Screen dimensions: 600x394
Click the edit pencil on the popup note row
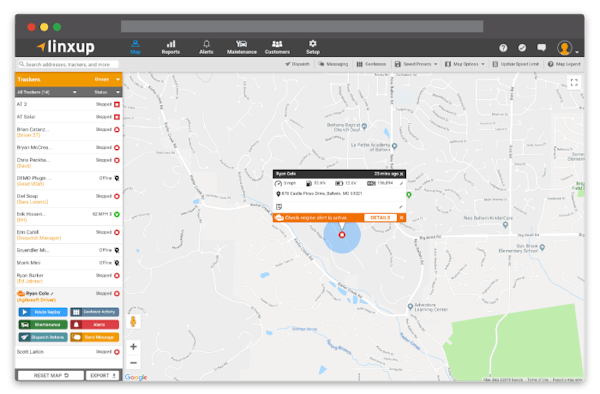pyautogui.click(x=401, y=207)
